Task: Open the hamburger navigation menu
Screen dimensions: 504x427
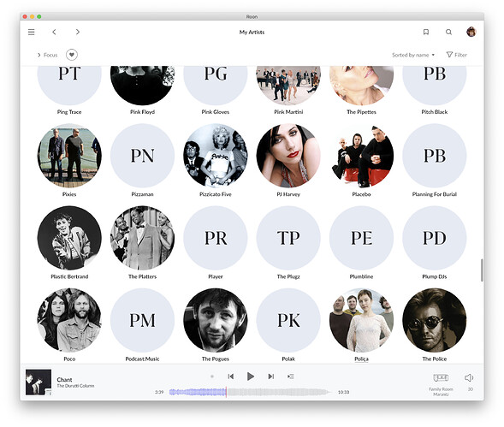Action: [x=31, y=32]
